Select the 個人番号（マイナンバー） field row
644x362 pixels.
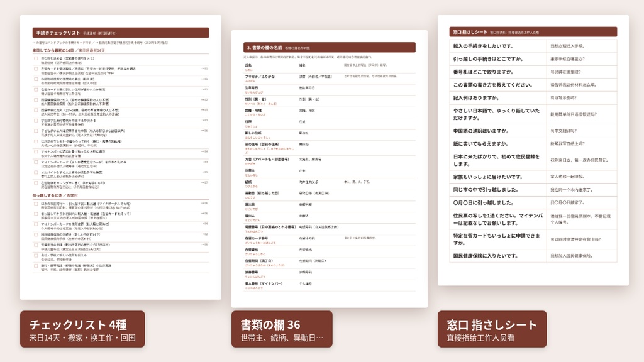[330, 285]
